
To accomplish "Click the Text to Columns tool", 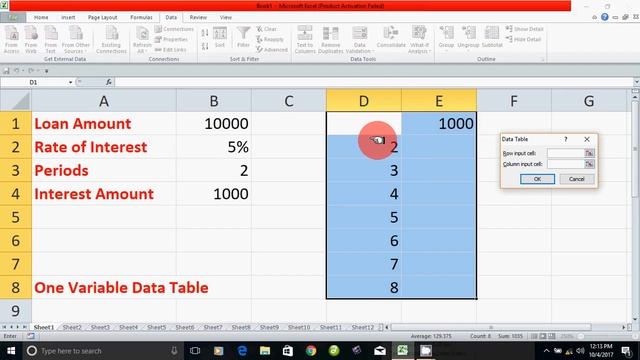I will [305, 39].
